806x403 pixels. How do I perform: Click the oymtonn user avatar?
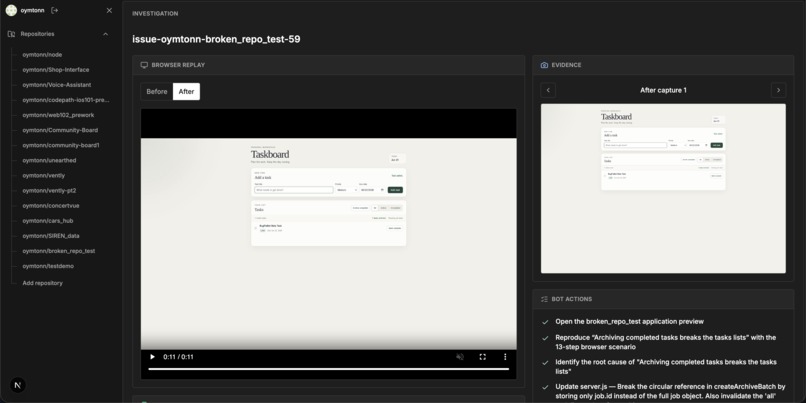11,10
